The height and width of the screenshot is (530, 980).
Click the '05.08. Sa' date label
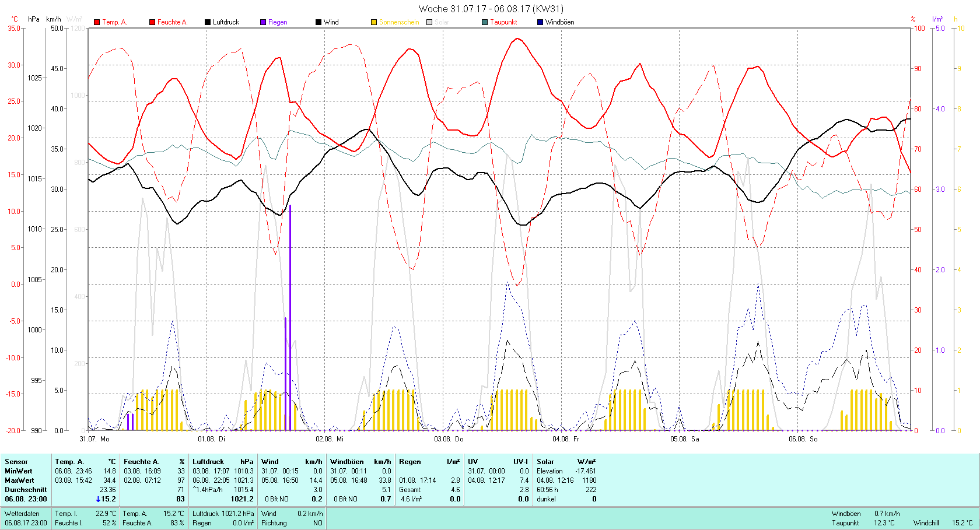685,438
